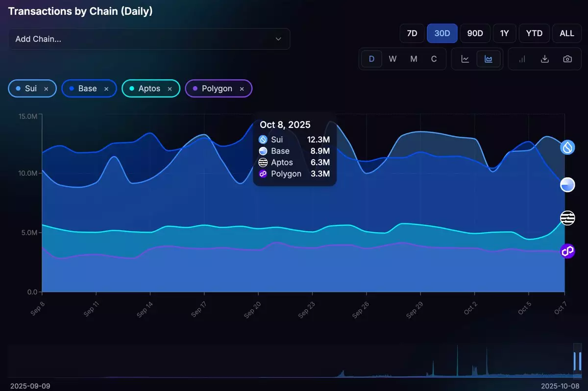Click the Base logo on chart edge
Image resolution: width=588 pixels, height=391 pixels.
[567, 185]
